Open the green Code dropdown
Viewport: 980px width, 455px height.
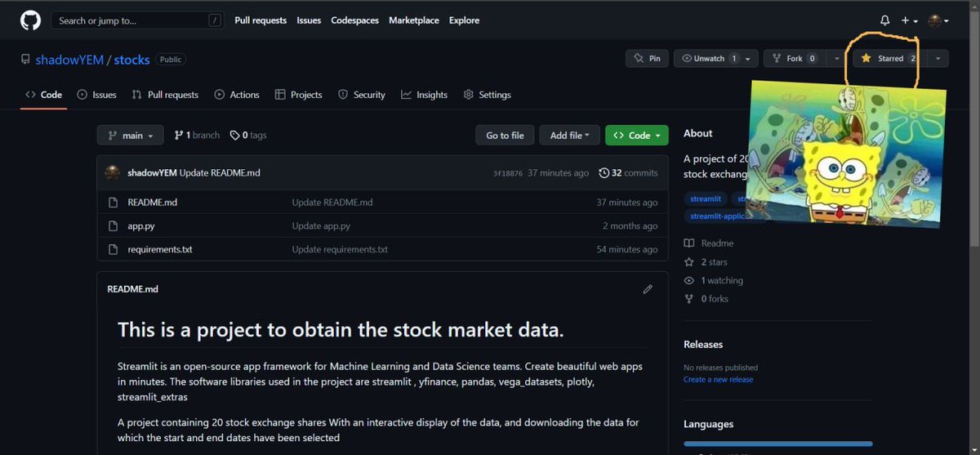click(637, 136)
